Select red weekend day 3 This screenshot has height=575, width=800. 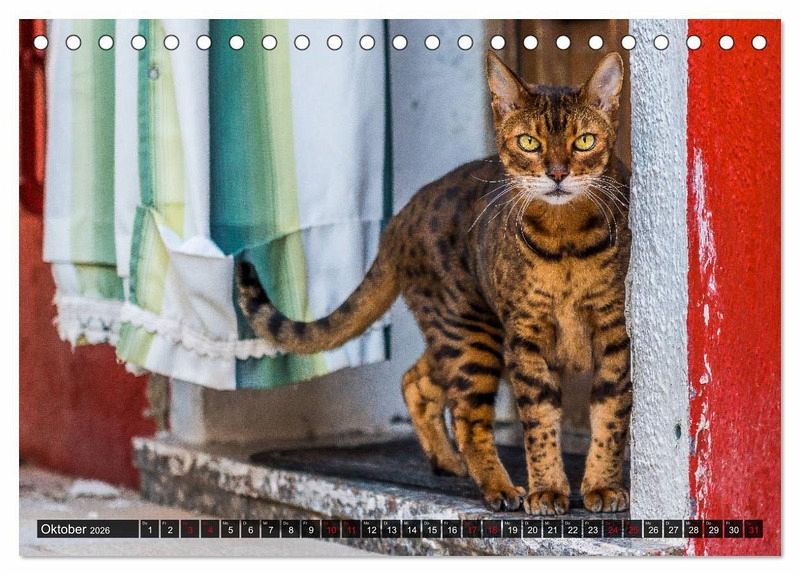190,529
